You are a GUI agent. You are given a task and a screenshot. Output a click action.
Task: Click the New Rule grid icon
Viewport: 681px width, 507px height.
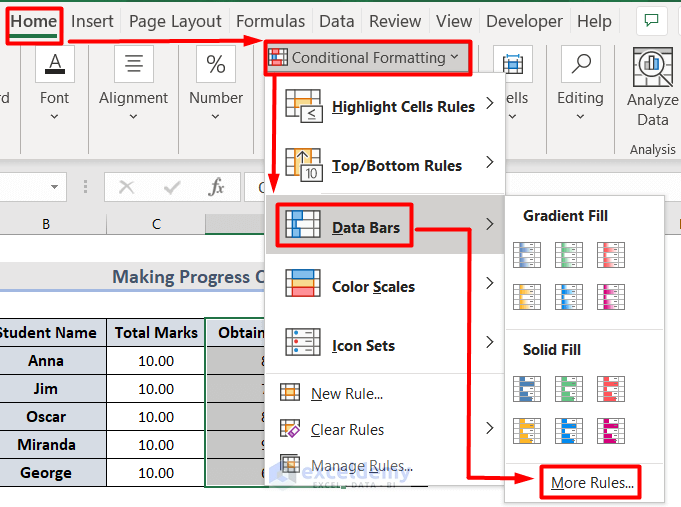[290, 392]
